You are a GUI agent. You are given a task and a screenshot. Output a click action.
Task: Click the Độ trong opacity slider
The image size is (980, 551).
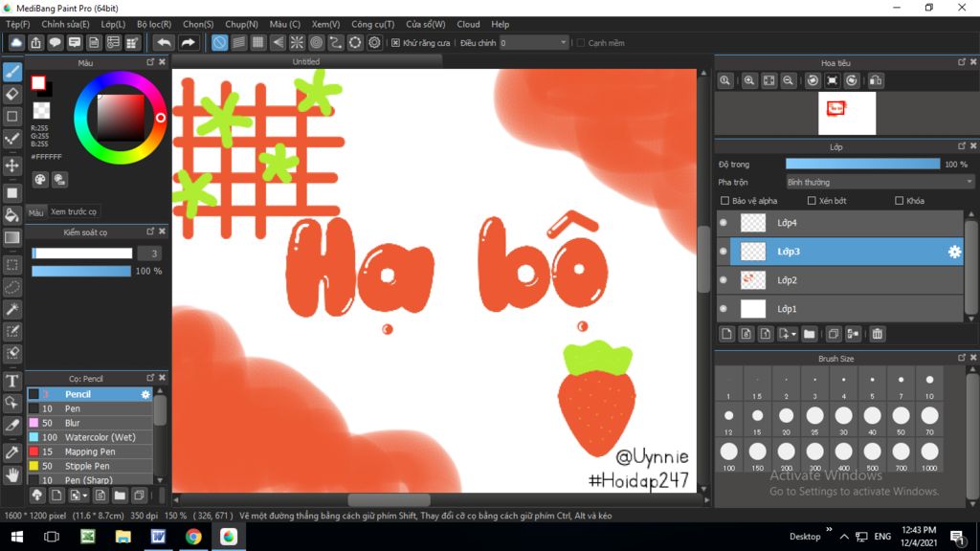[862, 164]
